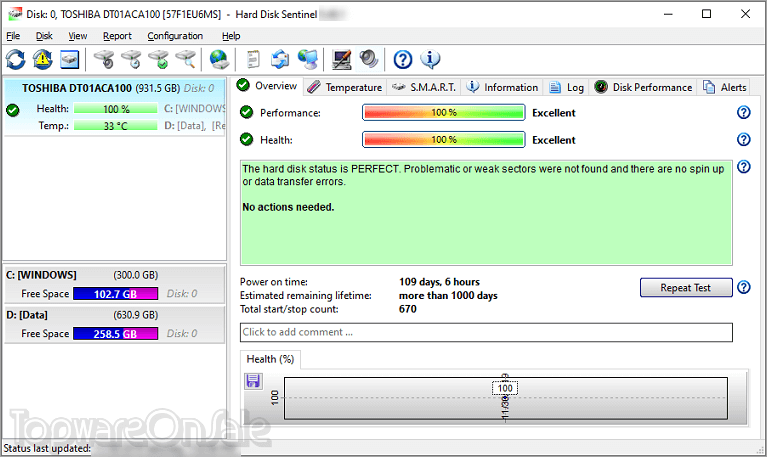The height and width of the screenshot is (457, 767).
Task: Click the 'more than 1000 days' value
Action: point(448,296)
